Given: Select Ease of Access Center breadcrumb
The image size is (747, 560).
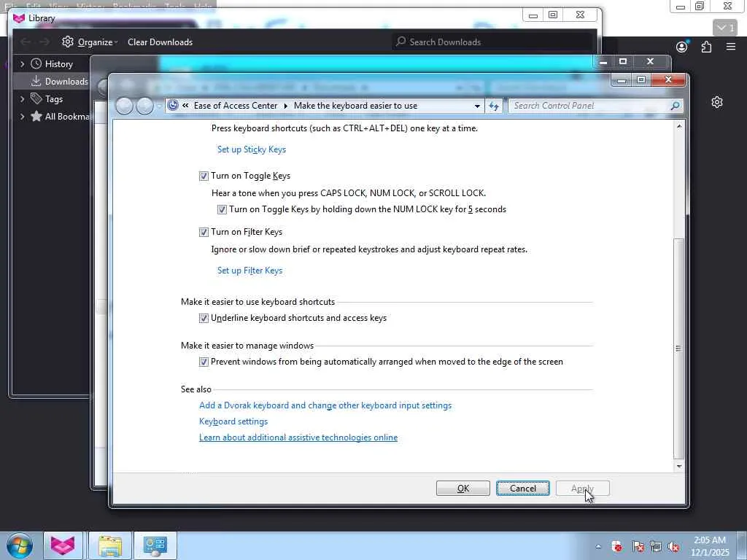Looking at the screenshot, I should coord(236,106).
